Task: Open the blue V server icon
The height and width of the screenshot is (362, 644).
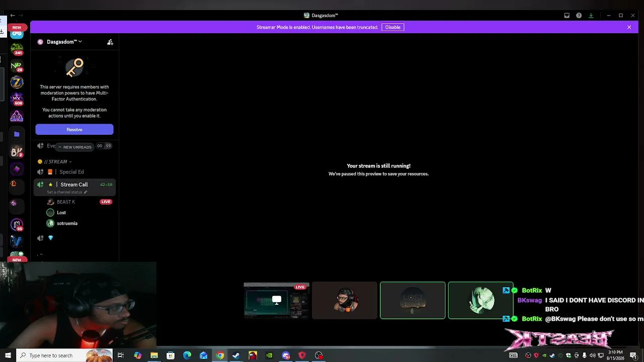Action: coord(17,241)
